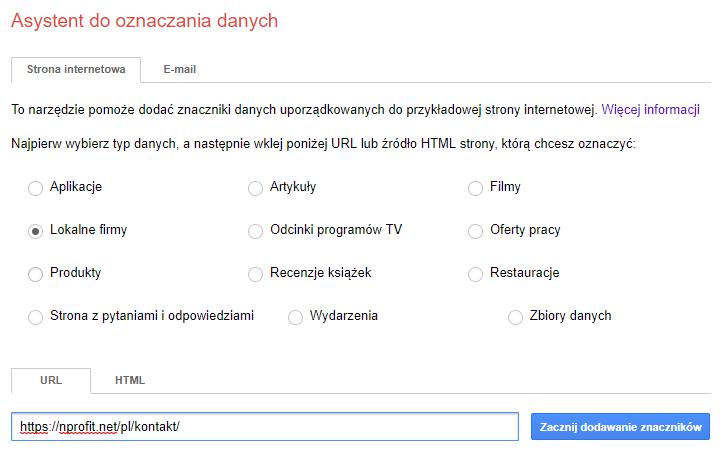The image size is (728, 456).
Task: Click the Asystent do oznaczania danych heading
Action: 145,20
